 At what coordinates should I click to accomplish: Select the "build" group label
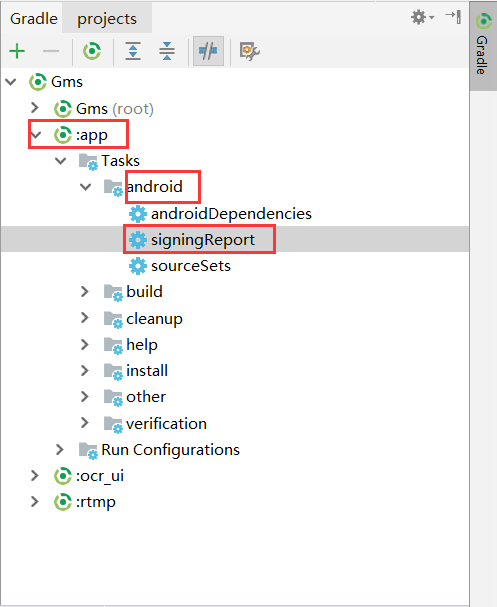click(x=144, y=291)
